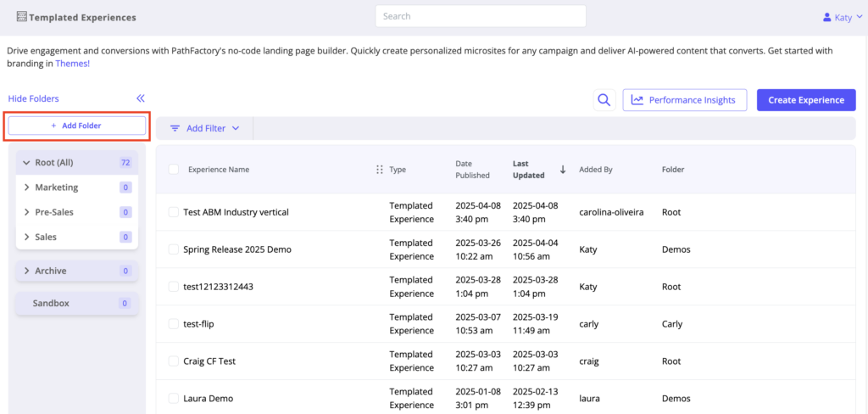Open the Katy account dropdown chevron
The image size is (868, 414).
click(x=860, y=17)
